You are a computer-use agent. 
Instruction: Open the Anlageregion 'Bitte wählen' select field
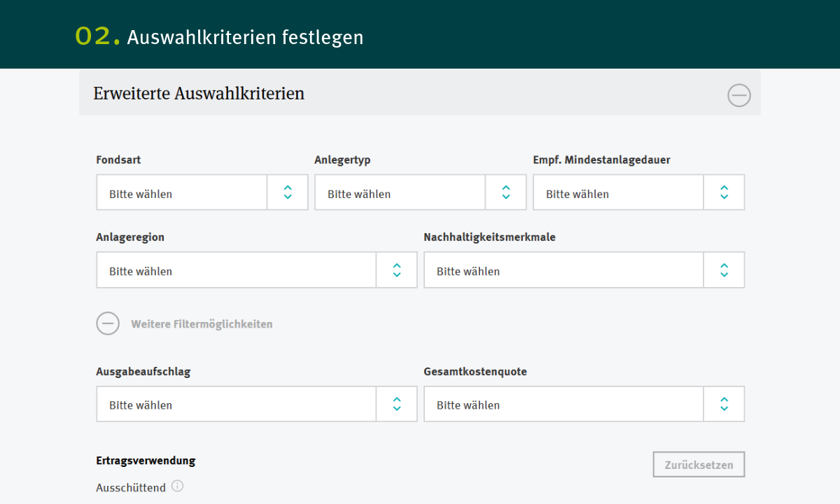coord(237,271)
